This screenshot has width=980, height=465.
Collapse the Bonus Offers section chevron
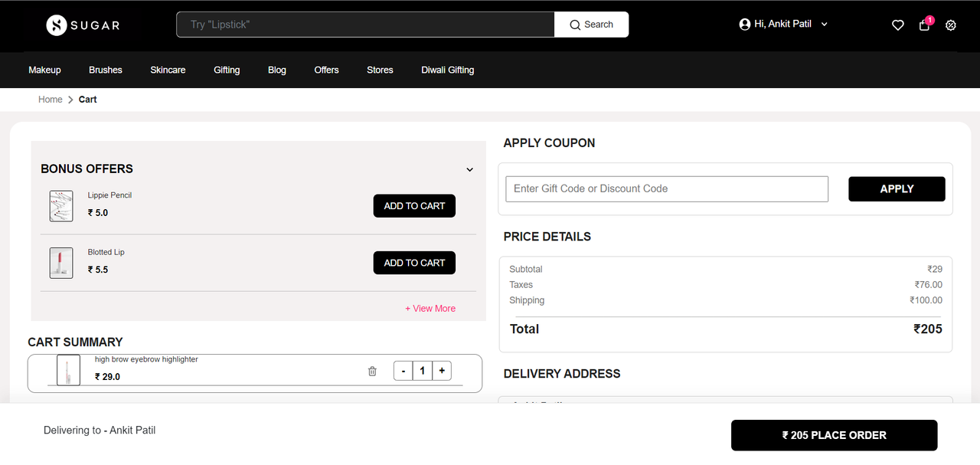[470, 169]
